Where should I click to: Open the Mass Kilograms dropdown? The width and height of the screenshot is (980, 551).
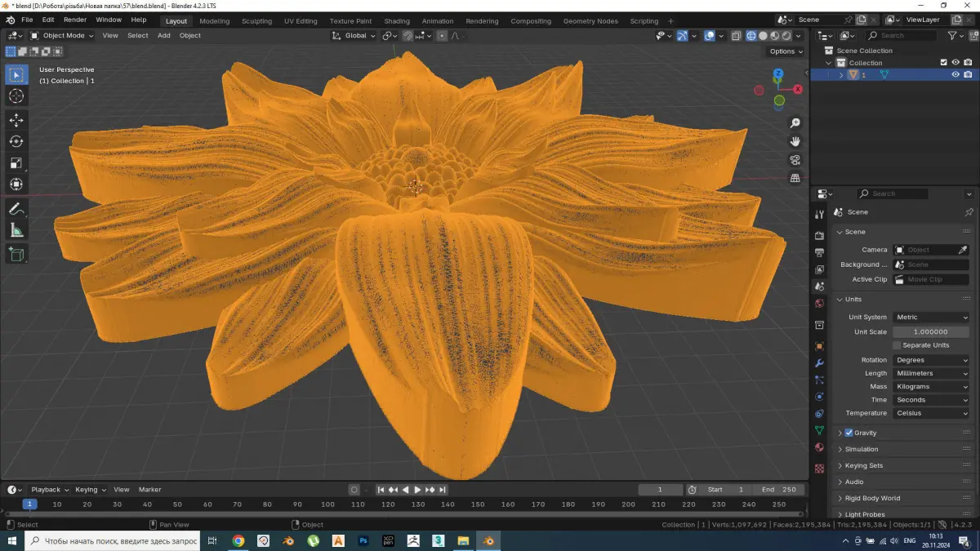[931, 387]
